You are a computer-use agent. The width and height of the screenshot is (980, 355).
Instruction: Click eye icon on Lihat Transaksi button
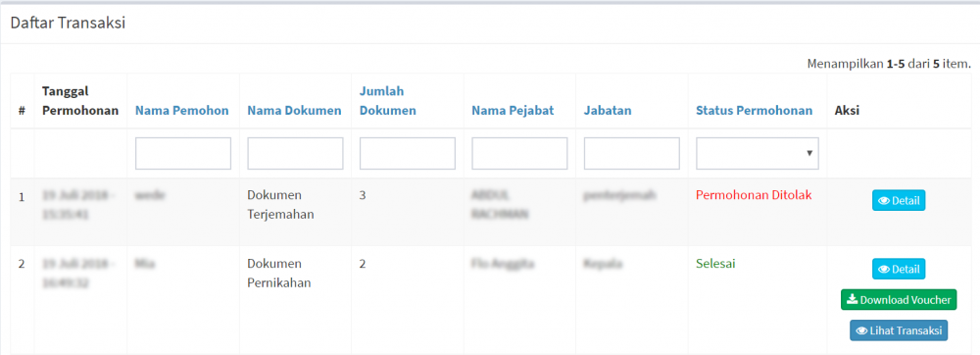tap(861, 330)
